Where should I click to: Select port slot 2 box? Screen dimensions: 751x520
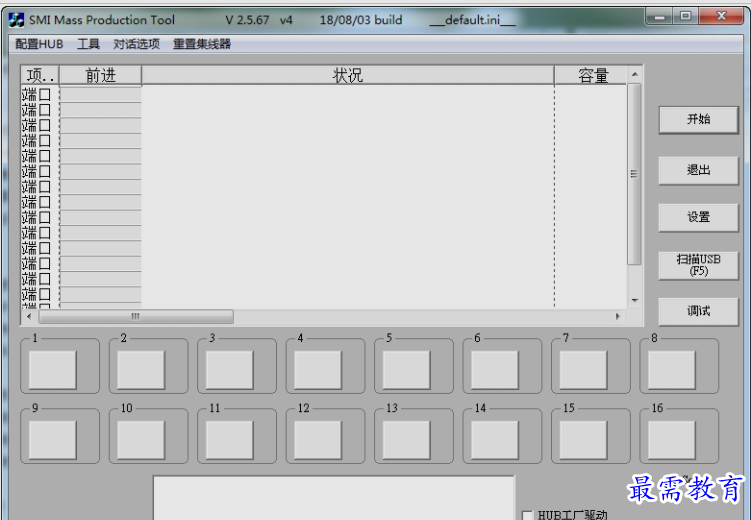point(141,370)
